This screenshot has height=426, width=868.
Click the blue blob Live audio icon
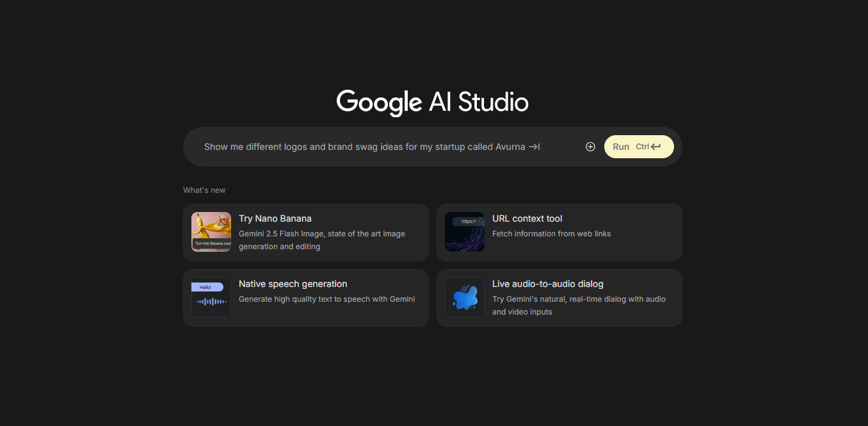465,297
